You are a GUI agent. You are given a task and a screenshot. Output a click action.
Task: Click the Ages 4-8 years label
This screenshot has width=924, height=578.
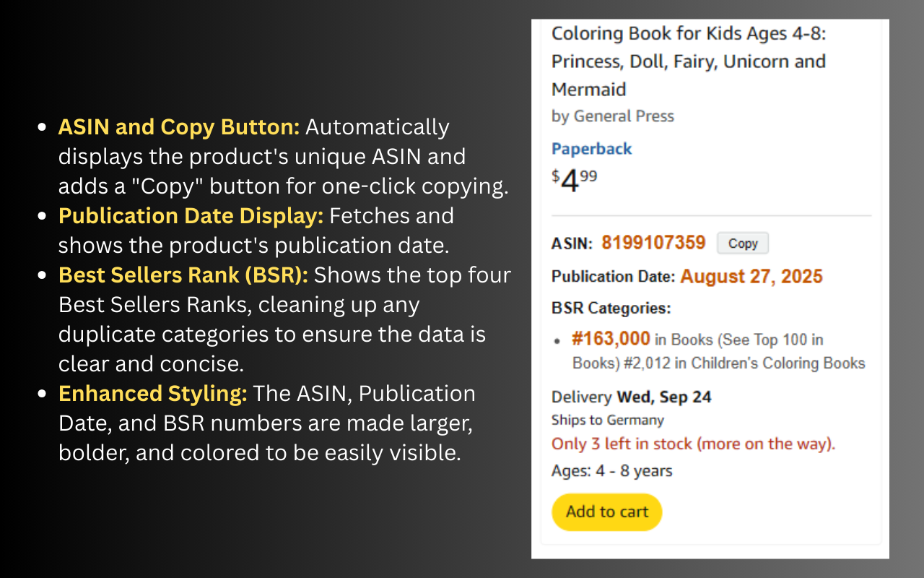pyautogui.click(x=611, y=470)
